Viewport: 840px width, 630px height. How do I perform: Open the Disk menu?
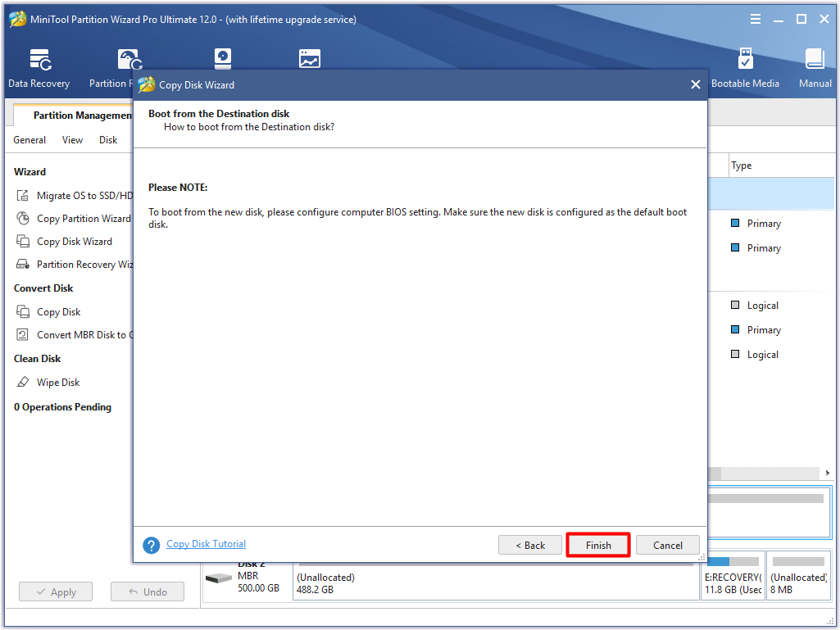point(107,140)
